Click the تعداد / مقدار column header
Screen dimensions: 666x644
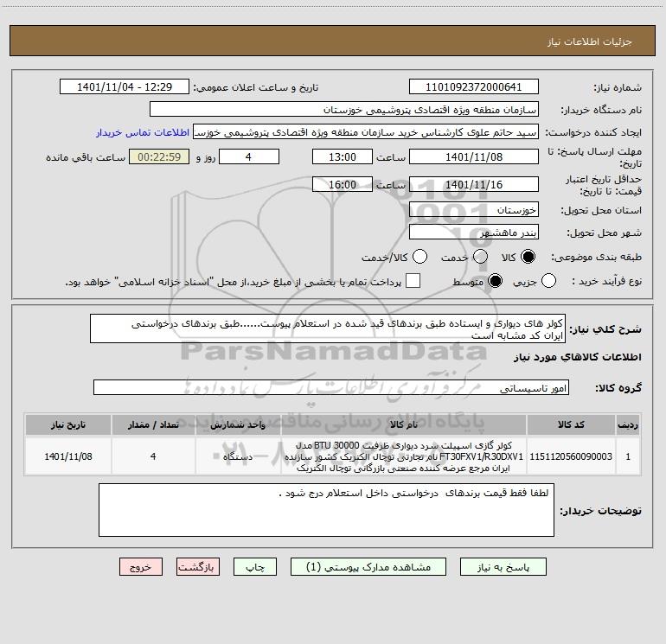pyautogui.click(x=153, y=425)
